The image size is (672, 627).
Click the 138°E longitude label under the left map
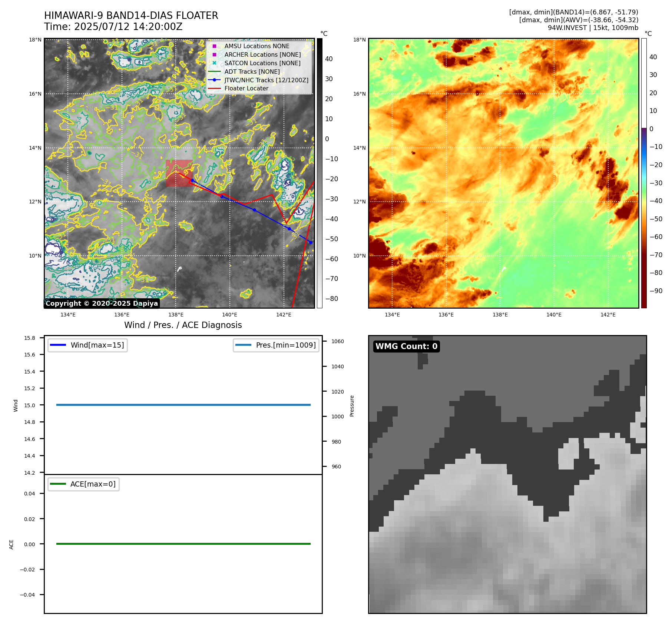click(176, 315)
